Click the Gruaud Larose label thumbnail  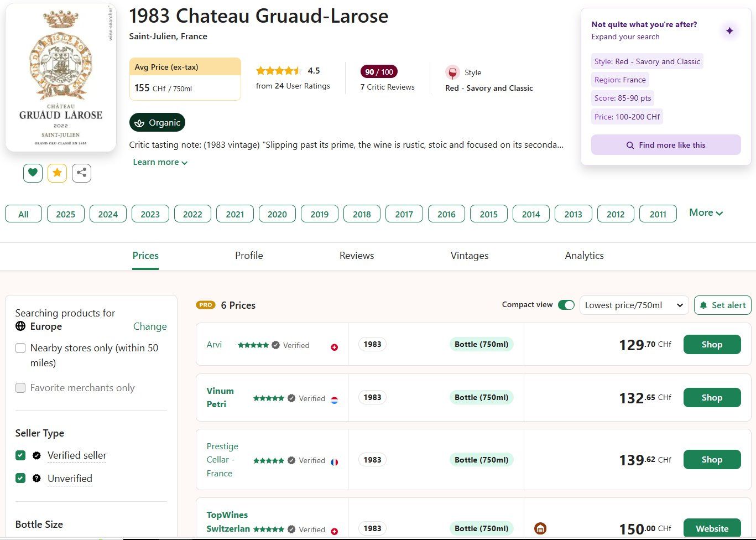coord(61,77)
